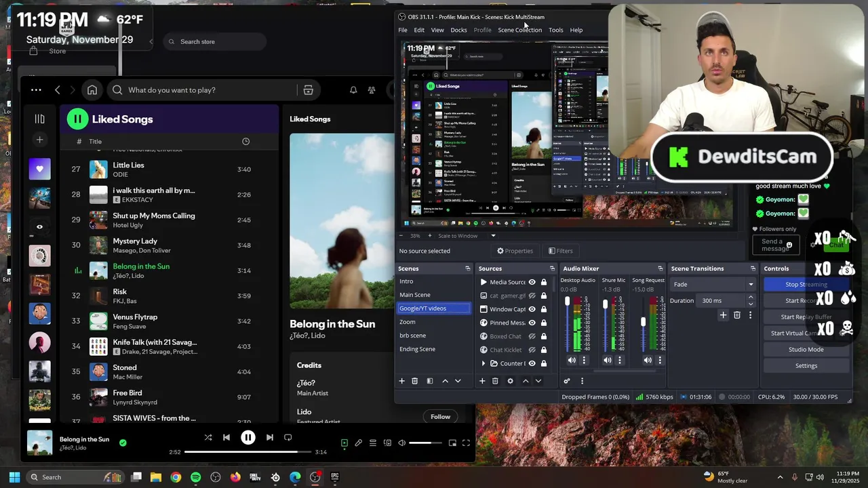The image size is (868, 488).
Task: Hide the Pinned Message source
Action: pyautogui.click(x=532, y=323)
